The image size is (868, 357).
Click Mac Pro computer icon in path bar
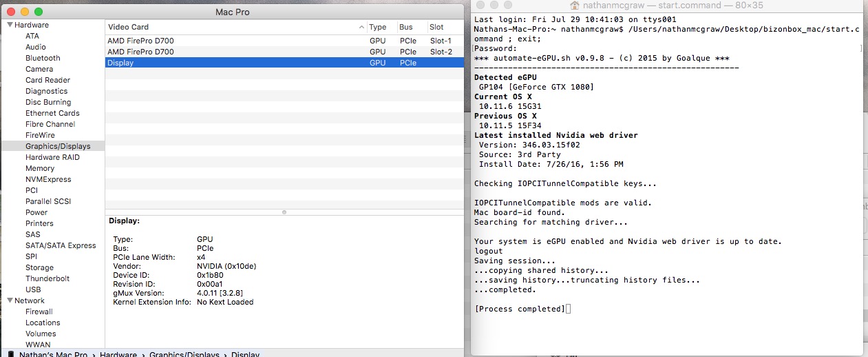pyautogui.click(x=12, y=355)
